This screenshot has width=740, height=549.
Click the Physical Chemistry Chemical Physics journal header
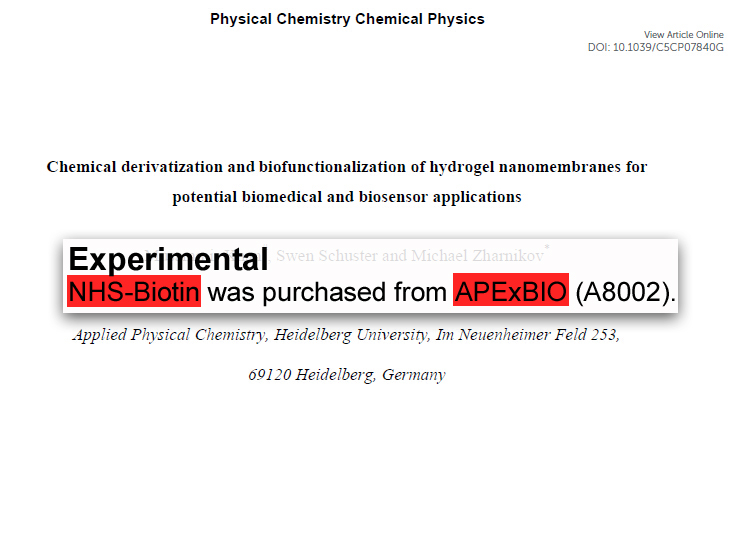coord(347,19)
